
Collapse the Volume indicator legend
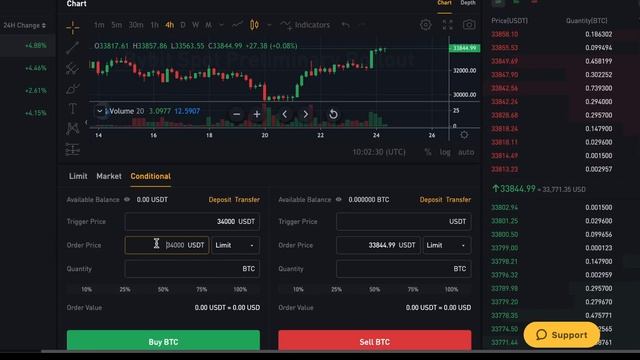(x=100, y=111)
